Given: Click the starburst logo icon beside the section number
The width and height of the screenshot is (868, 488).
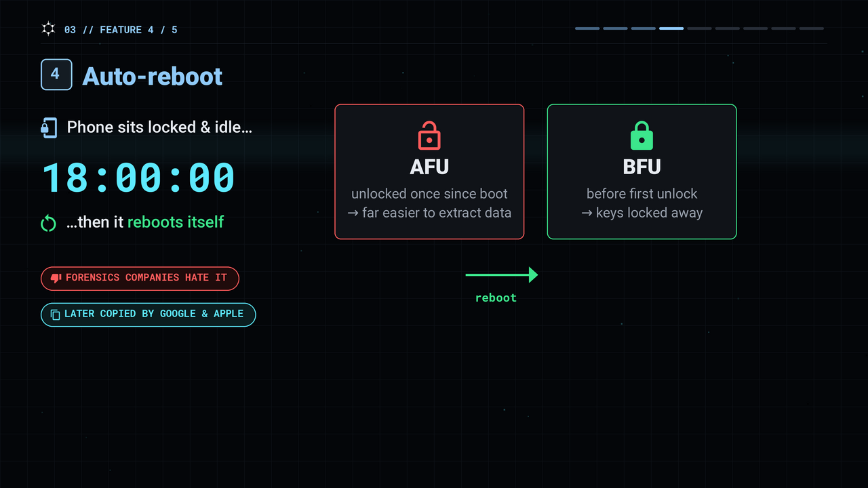Looking at the screenshot, I should [x=48, y=29].
